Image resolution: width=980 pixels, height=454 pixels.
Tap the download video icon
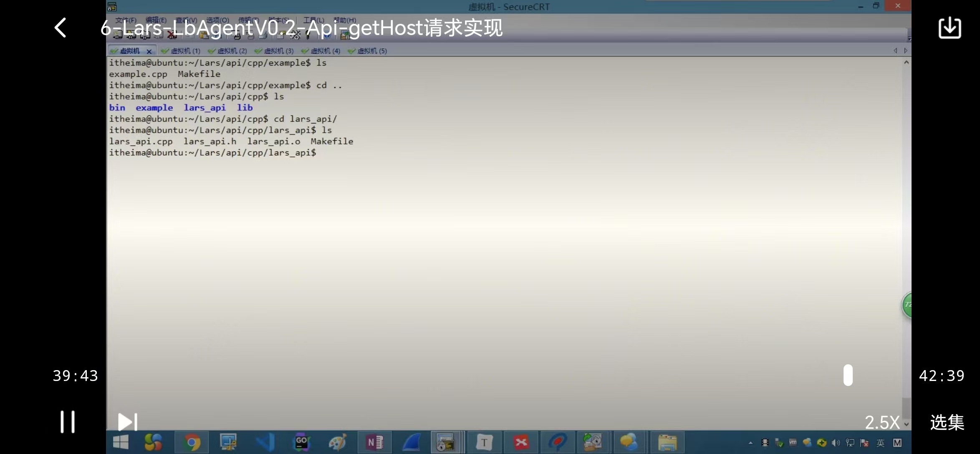click(x=950, y=28)
